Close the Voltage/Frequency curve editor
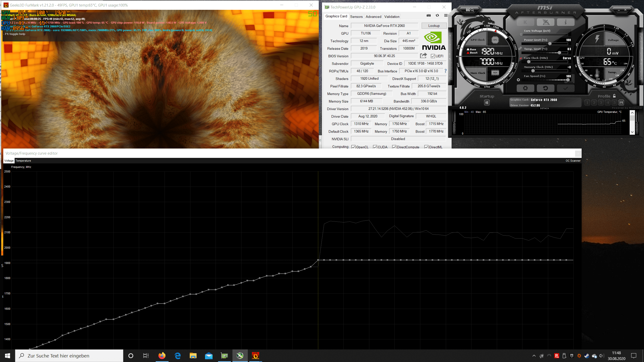Screen dimensions: 644x362 (578, 153)
